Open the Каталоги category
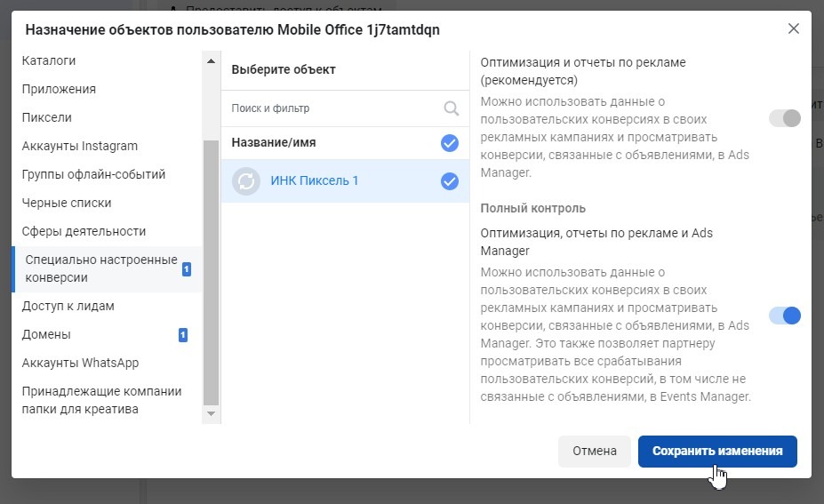The image size is (824, 504). pos(49,61)
